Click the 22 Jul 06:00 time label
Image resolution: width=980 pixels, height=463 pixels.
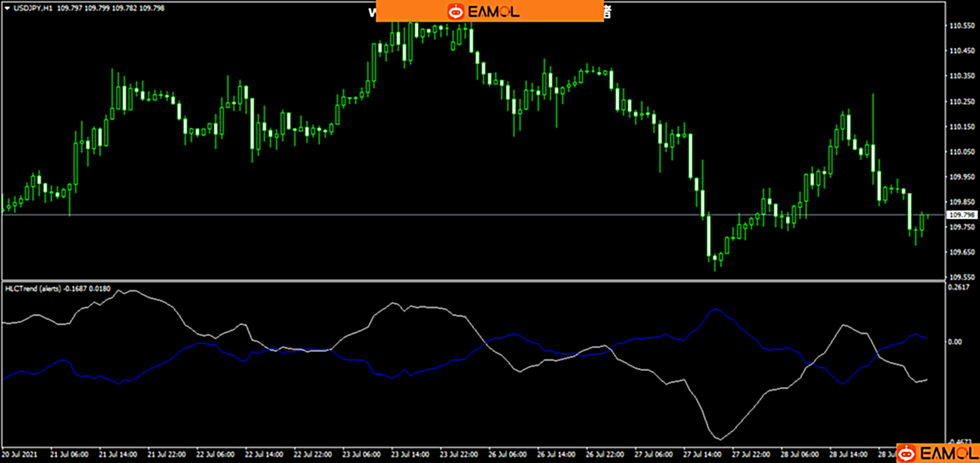(x=215, y=455)
